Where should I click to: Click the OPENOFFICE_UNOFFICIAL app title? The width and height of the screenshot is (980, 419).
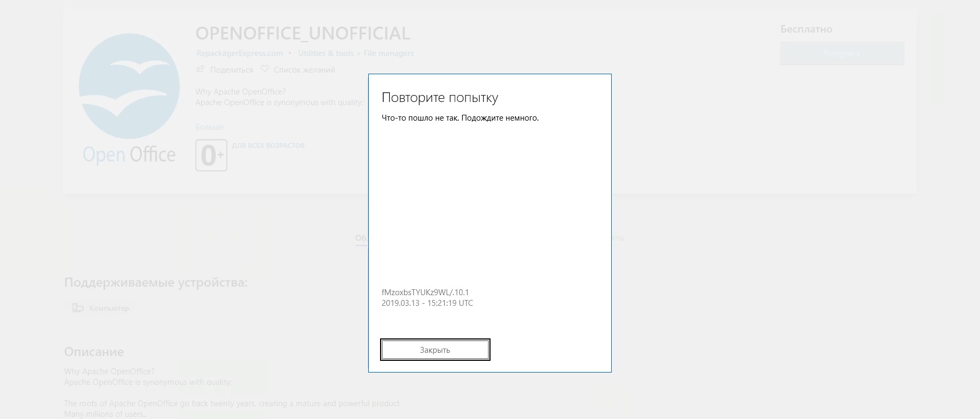click(x=303, y=34)
